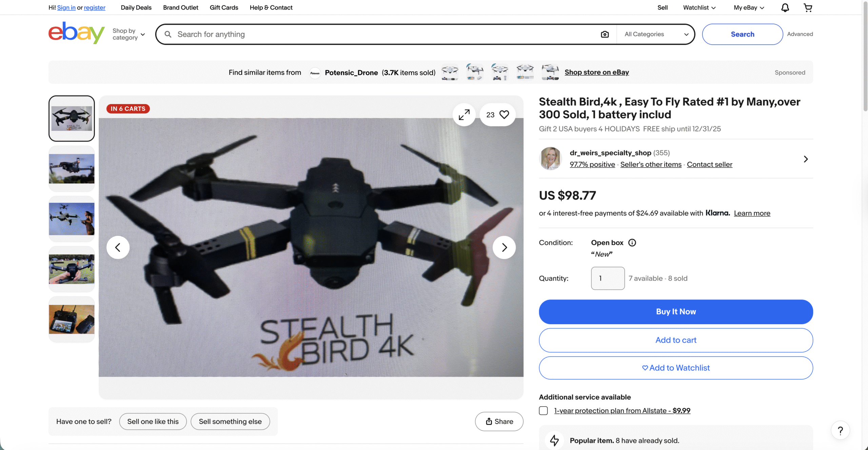Open the All Categories dropdown
The height and width of the screenshot is (450, 868).
656,34
